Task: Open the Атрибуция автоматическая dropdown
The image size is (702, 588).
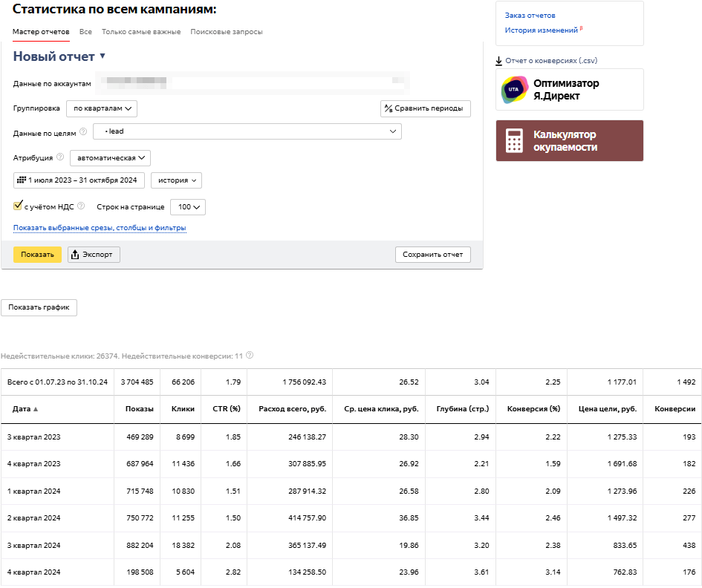Action: point(111,157)
